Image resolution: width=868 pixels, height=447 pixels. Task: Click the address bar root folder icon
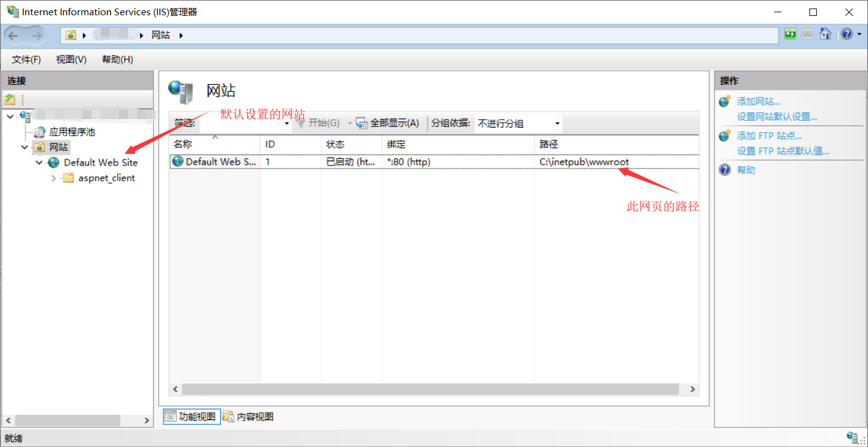click(71, 35)
